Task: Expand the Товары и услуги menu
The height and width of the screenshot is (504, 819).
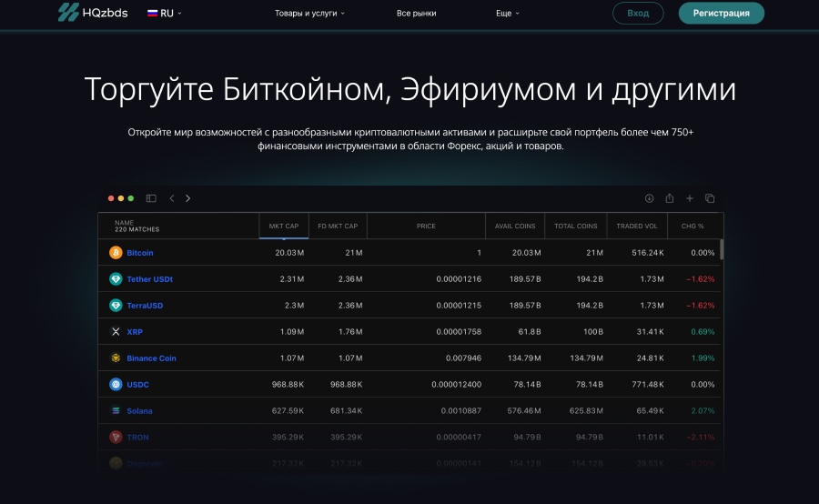Action: point(309,13)
